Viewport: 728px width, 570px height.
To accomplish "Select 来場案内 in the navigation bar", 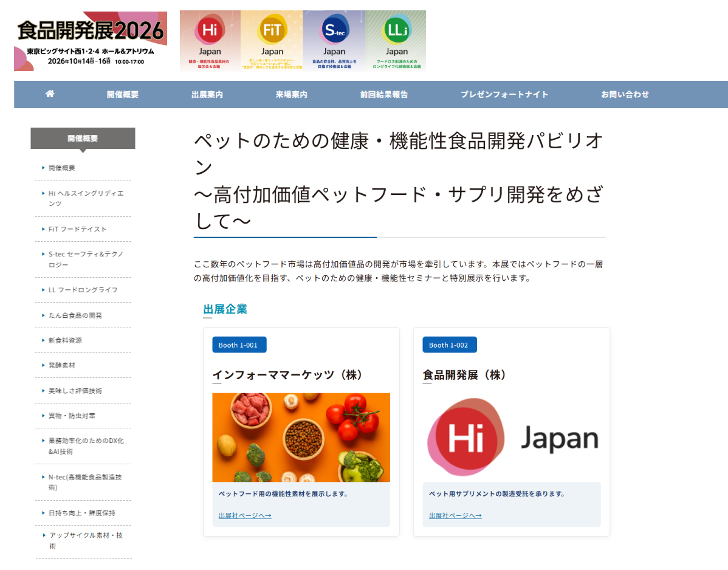I will pos(291,95).
